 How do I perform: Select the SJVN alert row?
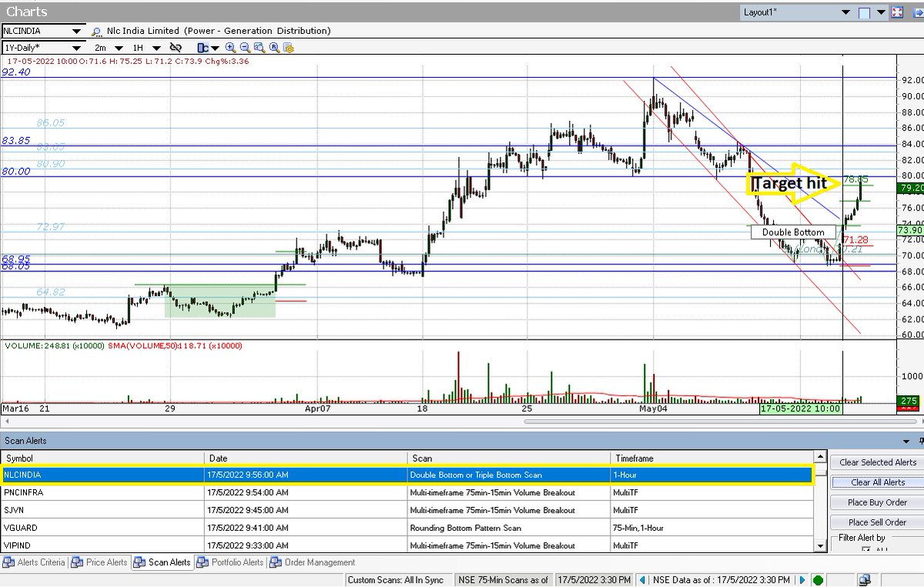407,510
